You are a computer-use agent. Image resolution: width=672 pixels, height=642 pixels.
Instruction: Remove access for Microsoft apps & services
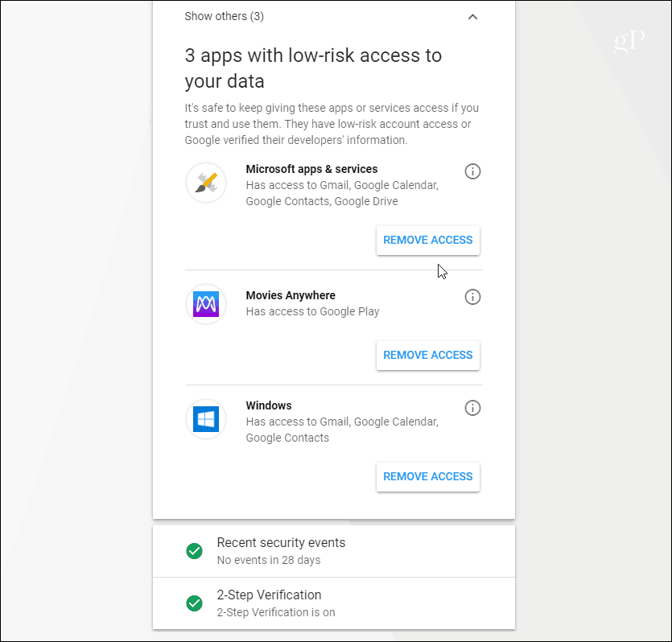coord(427,241)
